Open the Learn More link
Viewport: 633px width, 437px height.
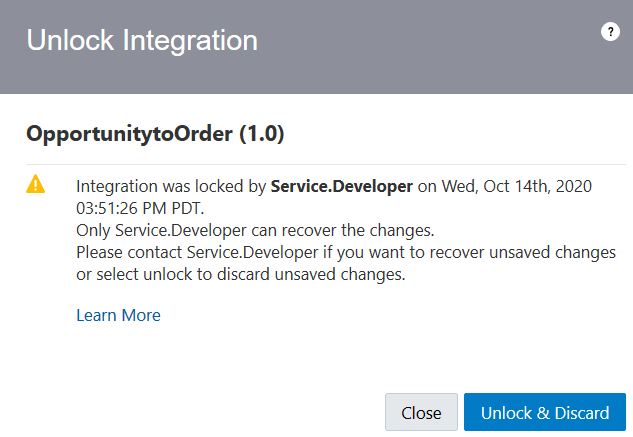(x=118, y=315)
